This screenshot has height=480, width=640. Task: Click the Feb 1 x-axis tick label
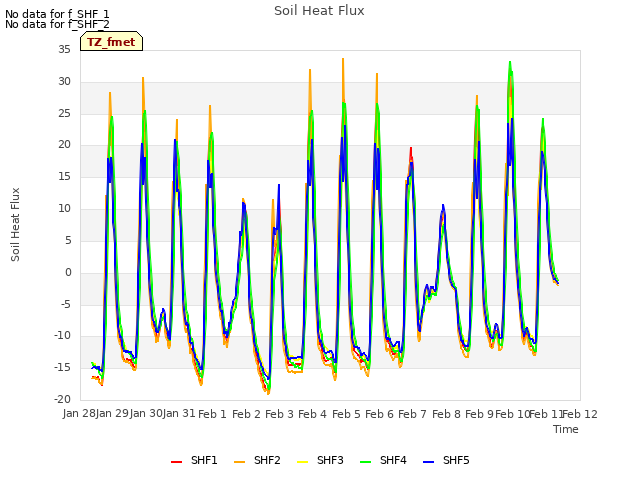point(212,414)
